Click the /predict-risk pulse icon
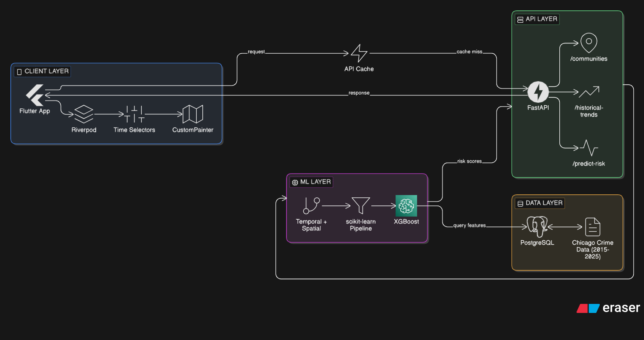This screenshot has height=340, width=644. 589,148
